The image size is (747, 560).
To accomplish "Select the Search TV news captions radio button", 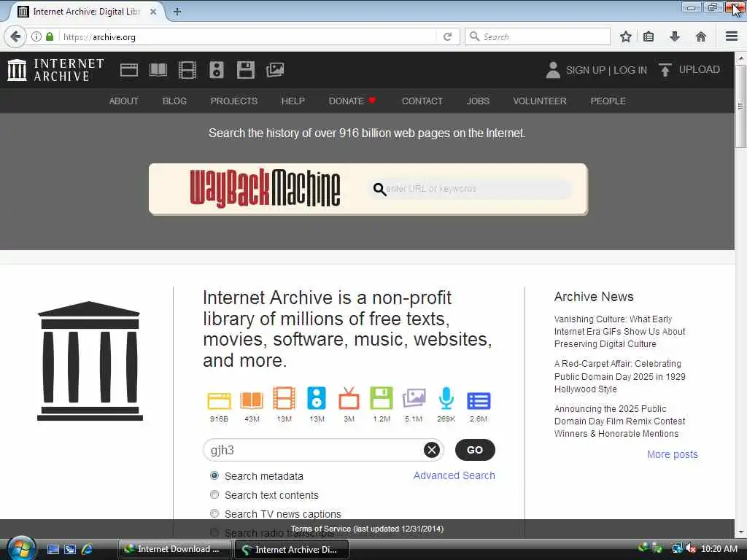I will click(x=214, y=514).
